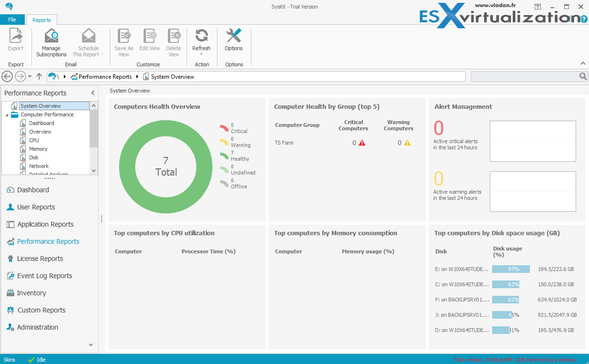Click the Memory usage (%) column header
The width and height of the screenshot is (589, 364).
point(368,251)
